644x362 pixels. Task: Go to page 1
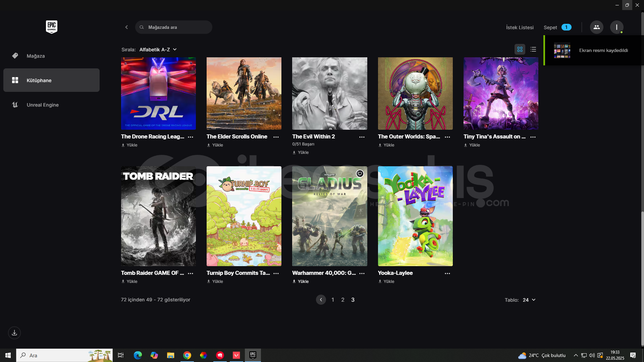click(x=333, y=300)
